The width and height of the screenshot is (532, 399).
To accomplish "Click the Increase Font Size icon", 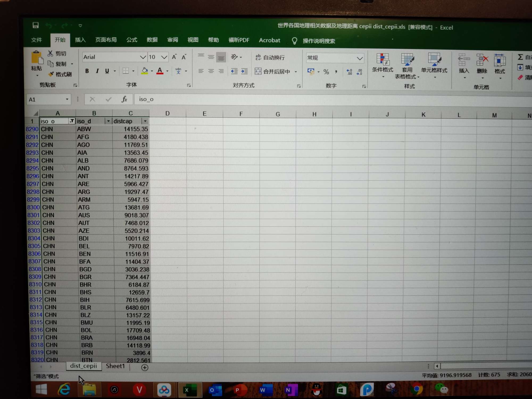I will pos(174,57).
